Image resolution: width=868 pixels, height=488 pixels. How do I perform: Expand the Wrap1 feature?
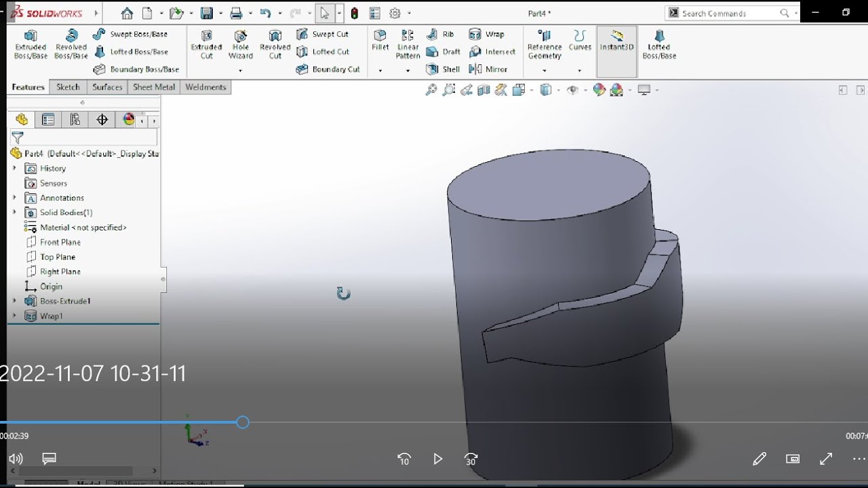14,316
